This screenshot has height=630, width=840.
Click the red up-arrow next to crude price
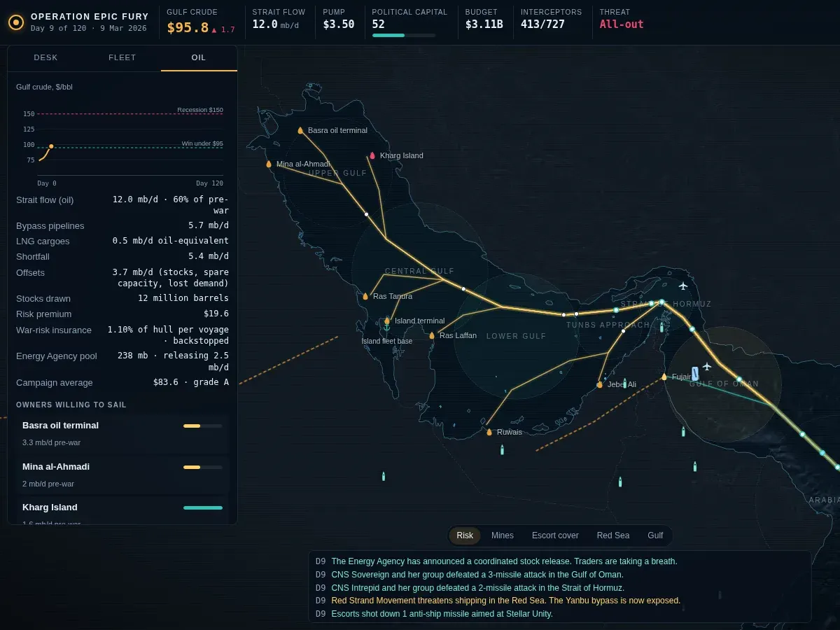(214, 29)
